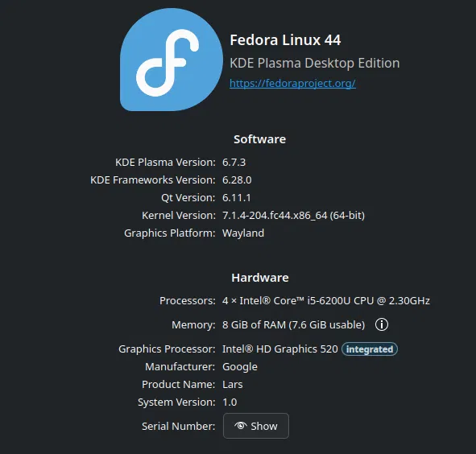476x454 pixels.
Task: Click the Software section heading
Action: coord(259,139)
